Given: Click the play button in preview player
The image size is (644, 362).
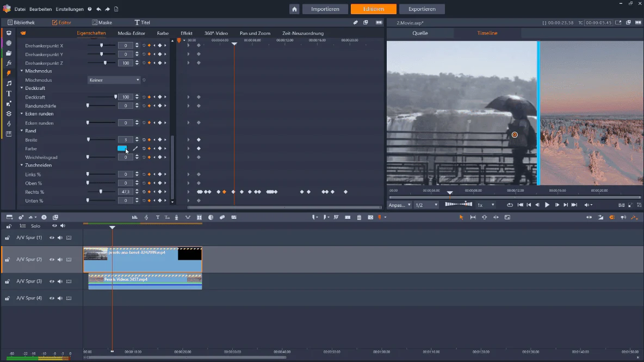Looking at the screenshot, I should 547,205.
